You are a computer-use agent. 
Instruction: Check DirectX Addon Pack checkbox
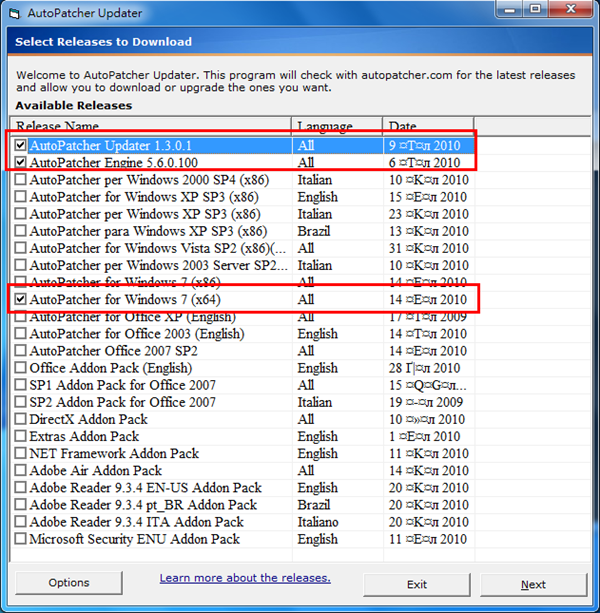point(20,419)
